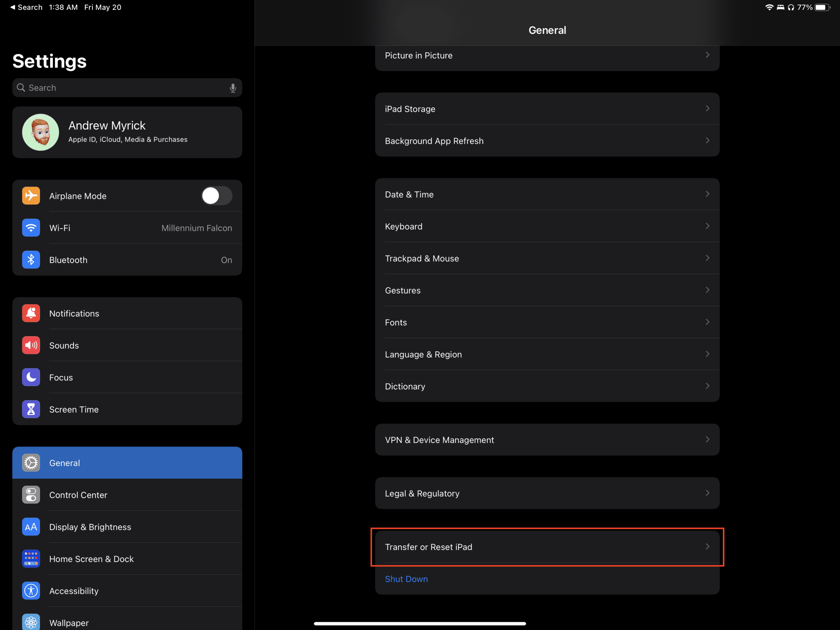Tap the blue Shut Down link

(x=406, y=579)
